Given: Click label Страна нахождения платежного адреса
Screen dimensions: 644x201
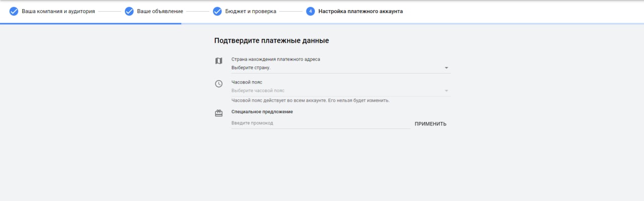Looking at the screenshot, I should (276, 59).
